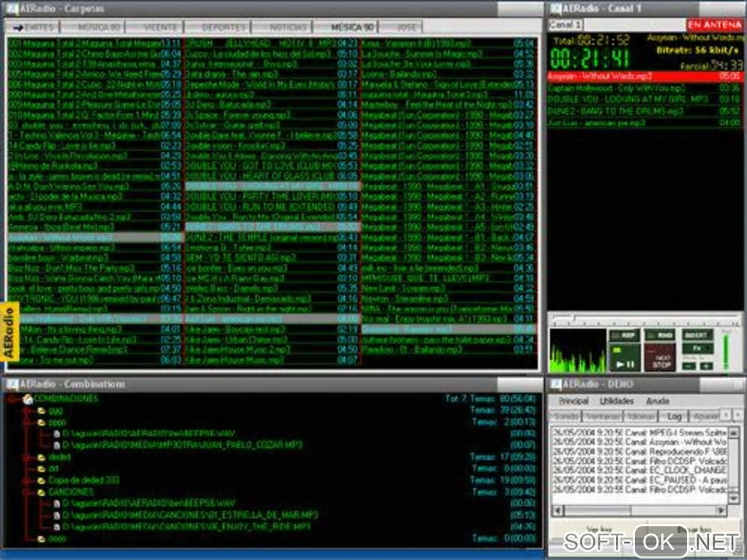
Task: Select DOUBLE YOU - LOOKING AT MY GIRL
Action: coord(644,100)
